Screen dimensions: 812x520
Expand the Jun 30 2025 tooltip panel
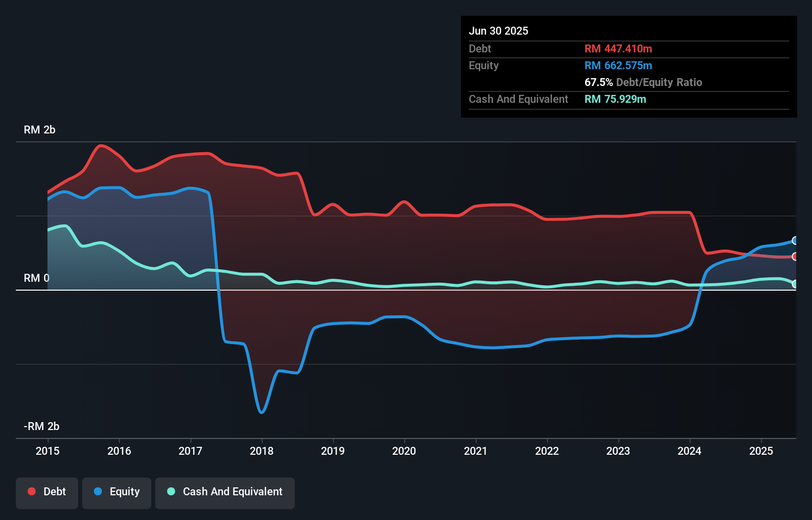tap(499, 31)
